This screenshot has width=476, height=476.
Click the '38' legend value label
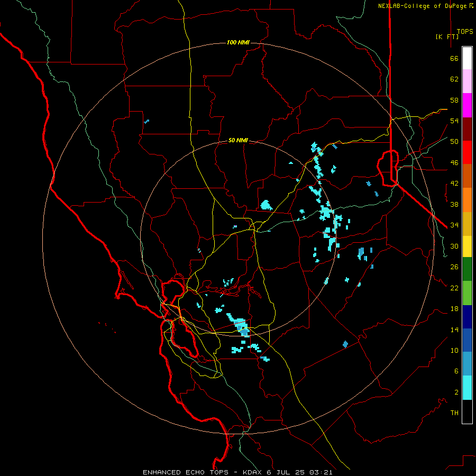click(454, 204)
